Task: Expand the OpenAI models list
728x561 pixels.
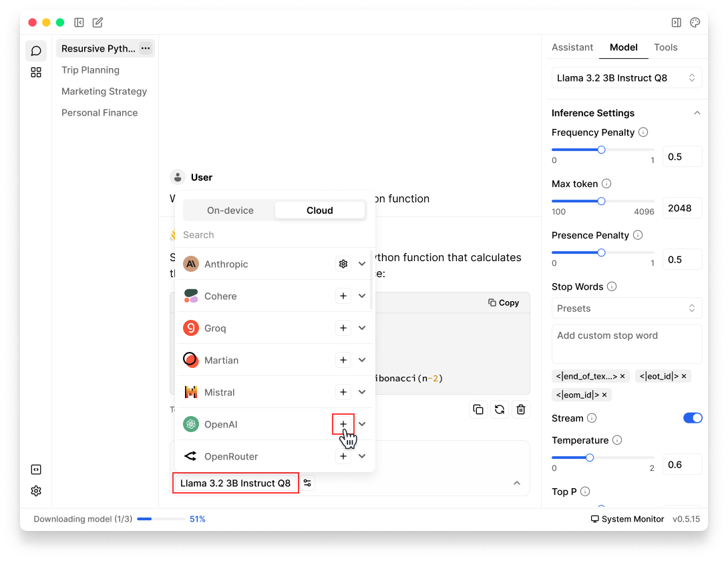Action: pyautogui.click(x=362, y=424)
